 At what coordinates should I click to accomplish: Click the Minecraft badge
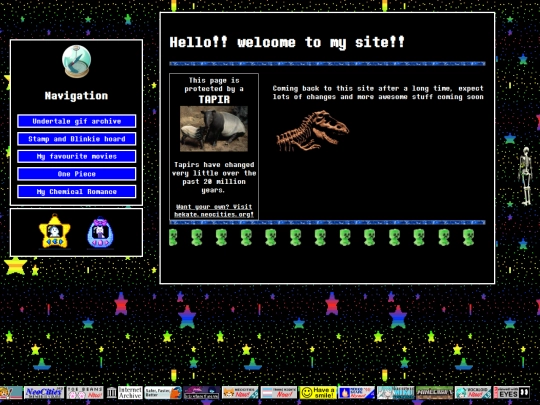[434, 393]
